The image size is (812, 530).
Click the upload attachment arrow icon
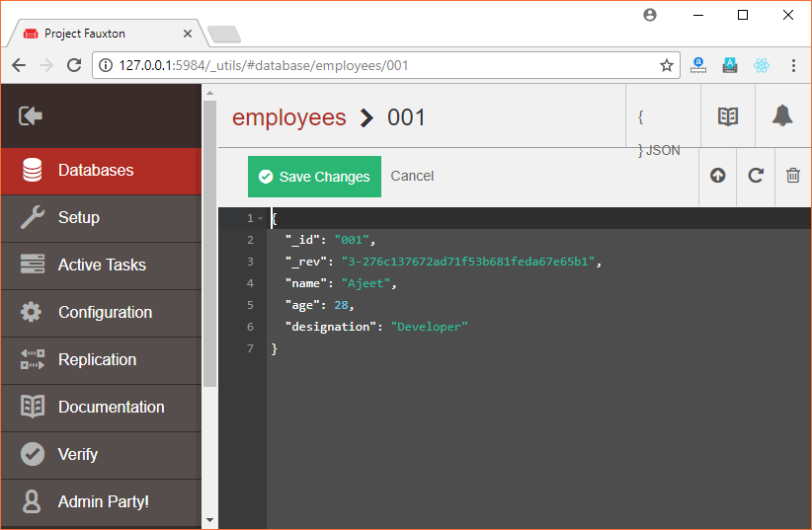[718, 176]
